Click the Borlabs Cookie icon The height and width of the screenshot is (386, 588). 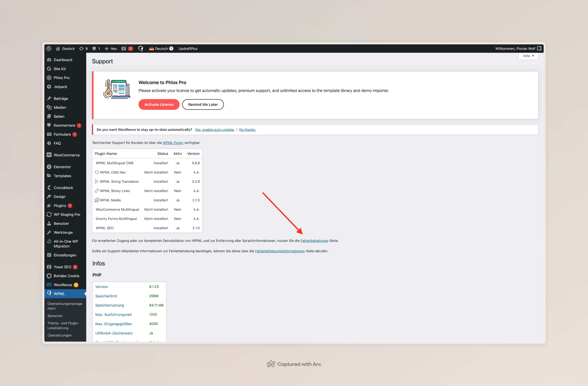tap(49, 276)
